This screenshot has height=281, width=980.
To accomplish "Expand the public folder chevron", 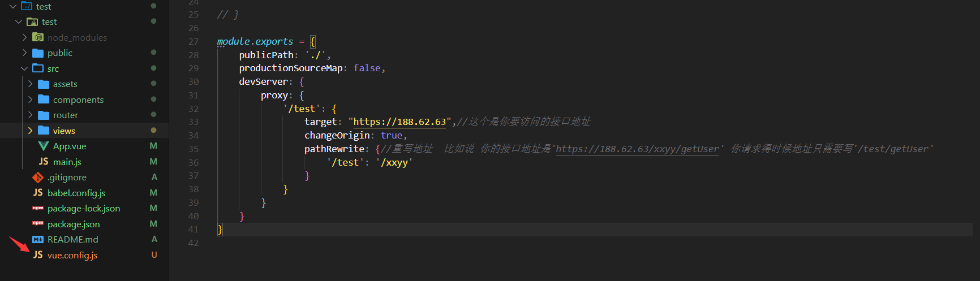I will 24,53.
